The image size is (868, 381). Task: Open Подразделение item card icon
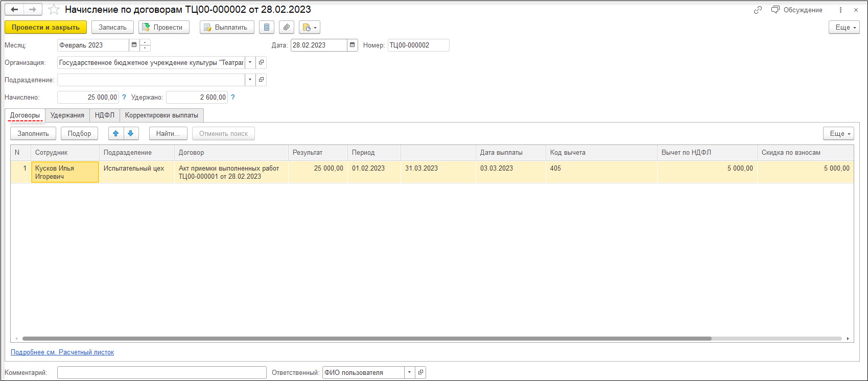261,80
